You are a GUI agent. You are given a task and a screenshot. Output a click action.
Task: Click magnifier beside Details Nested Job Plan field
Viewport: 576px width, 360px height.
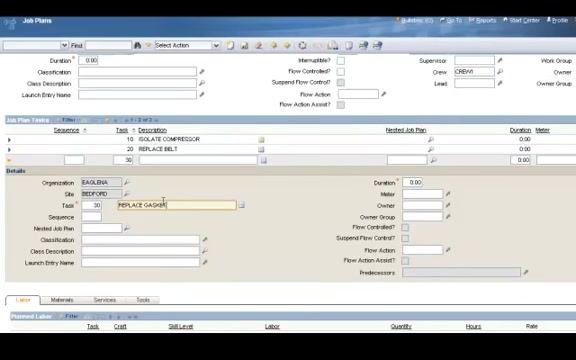(x=127, y=228)
